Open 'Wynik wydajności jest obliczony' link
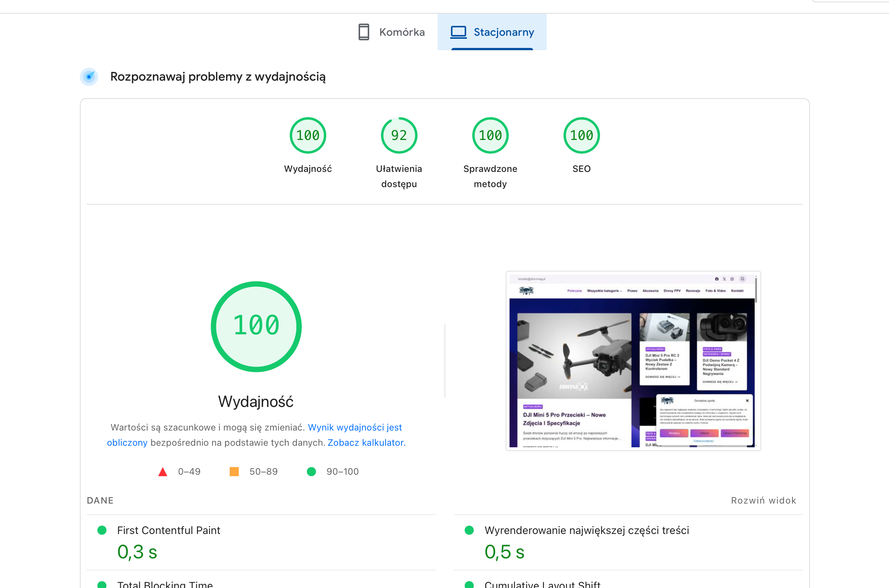 [354, 427]
